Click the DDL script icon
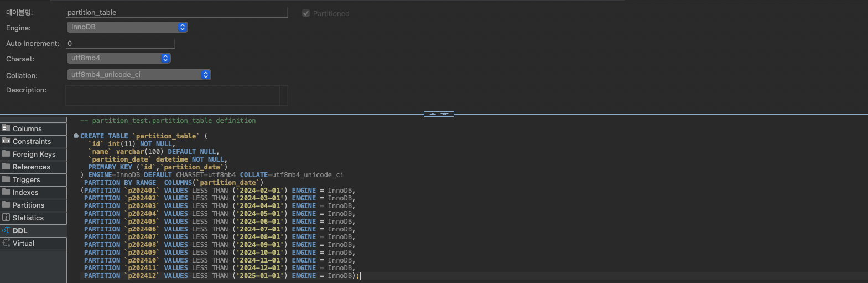Viewport: 868px width, 283px height. (x=6, y=230)
